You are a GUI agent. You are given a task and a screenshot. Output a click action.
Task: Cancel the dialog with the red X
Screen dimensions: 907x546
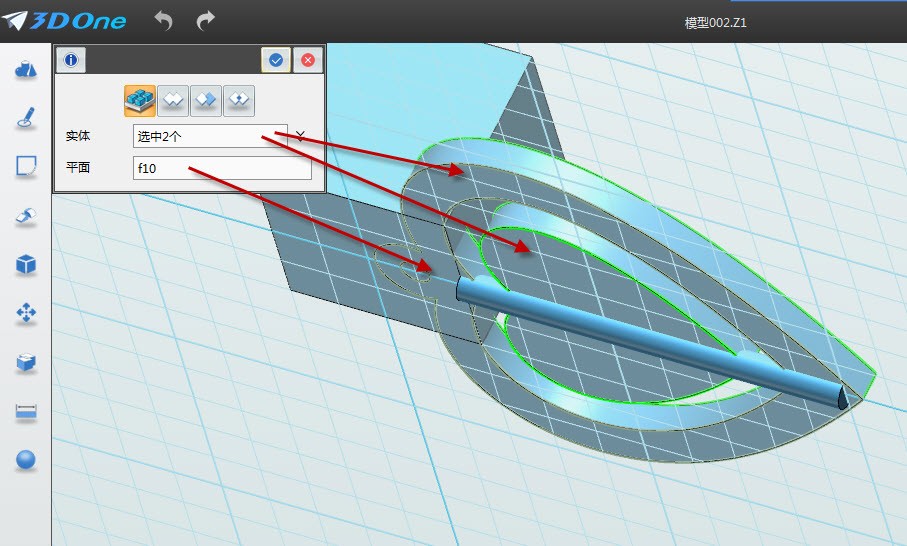coord(308,60)
